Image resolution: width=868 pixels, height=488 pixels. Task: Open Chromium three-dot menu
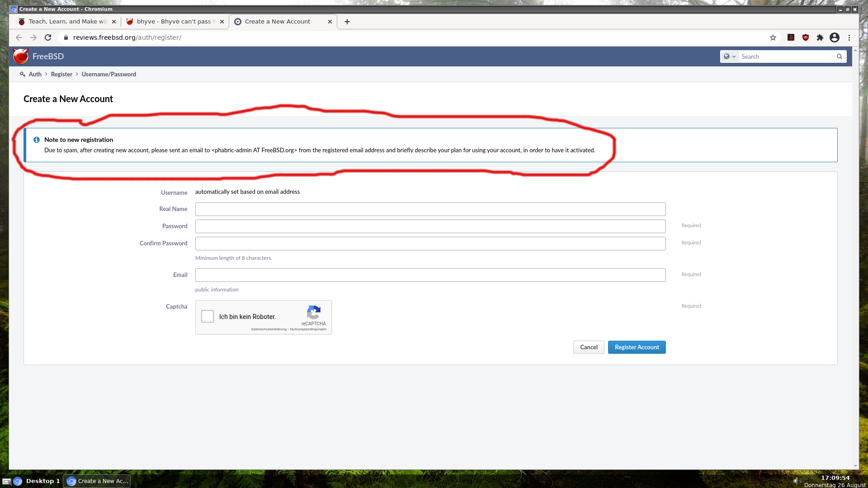[x=849, y=38]
